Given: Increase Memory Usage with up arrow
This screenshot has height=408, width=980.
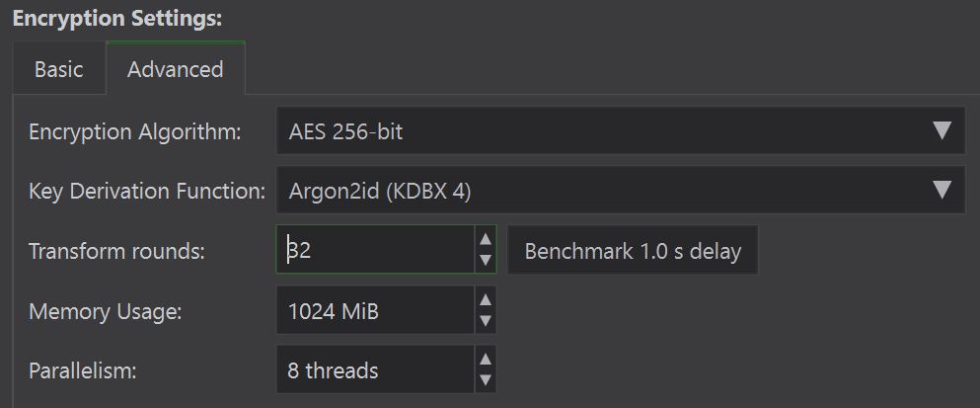Looking at the screenshot, I should [x=485, y=300].
